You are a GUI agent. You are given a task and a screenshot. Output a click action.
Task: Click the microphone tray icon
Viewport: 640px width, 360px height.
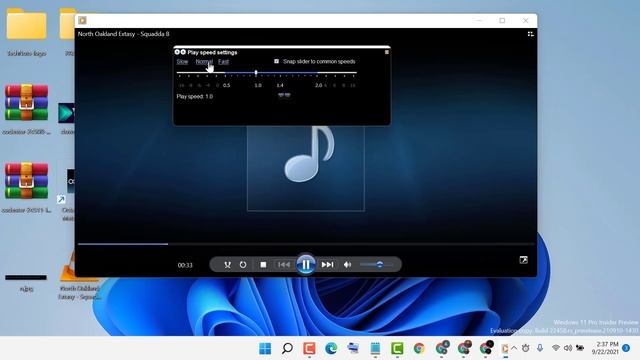540,348
